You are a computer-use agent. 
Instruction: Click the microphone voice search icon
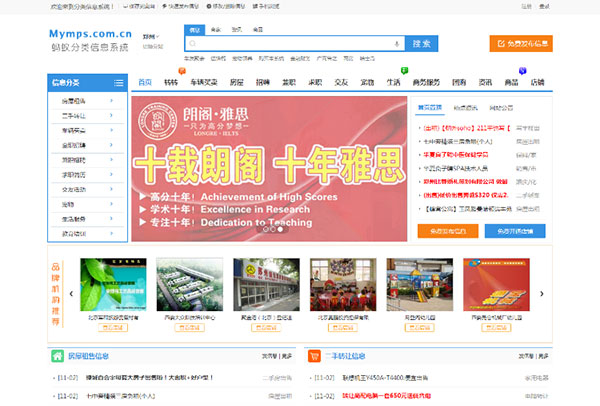click(x=396, y=44)
